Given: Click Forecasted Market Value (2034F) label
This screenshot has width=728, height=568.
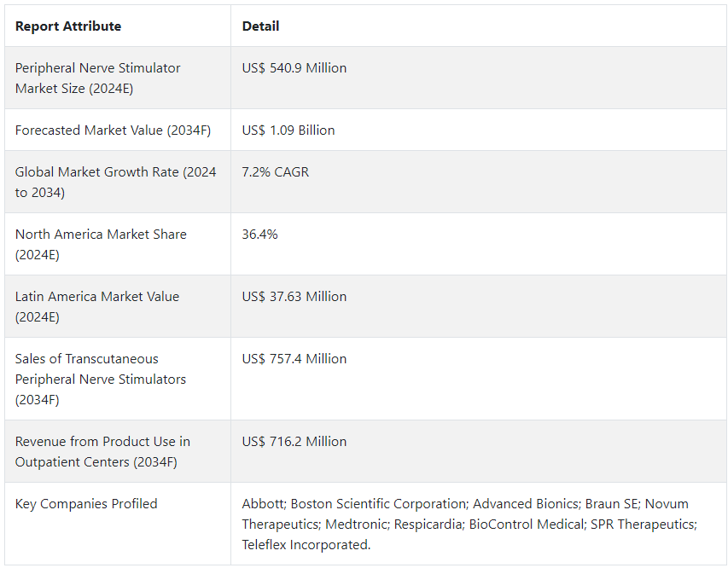Looking at the screenshot, I should click(113, 130).
